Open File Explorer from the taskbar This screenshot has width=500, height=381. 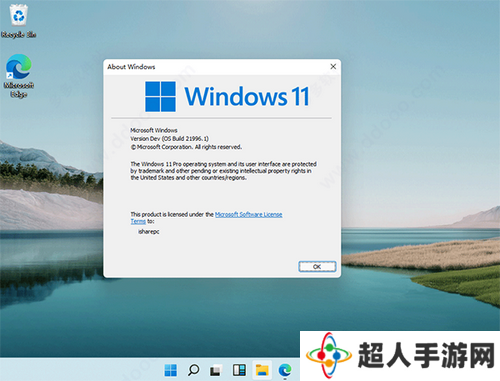tap(262, 370)
